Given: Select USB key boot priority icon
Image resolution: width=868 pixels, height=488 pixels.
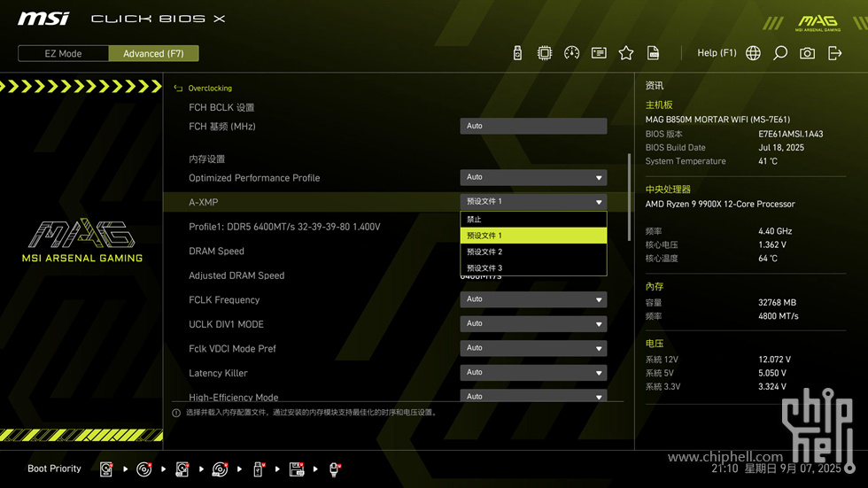Looking at the screenshot, I should 258,469.
